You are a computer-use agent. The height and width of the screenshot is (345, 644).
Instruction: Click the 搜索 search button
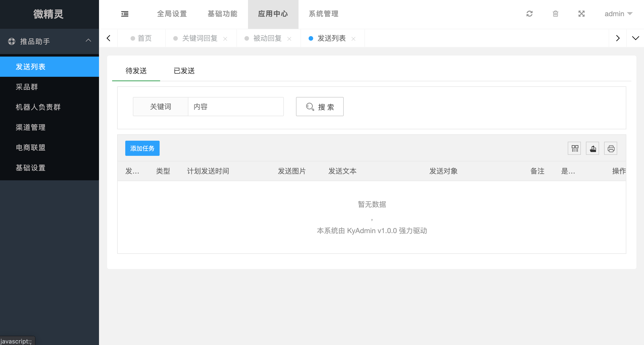point(320,107)
